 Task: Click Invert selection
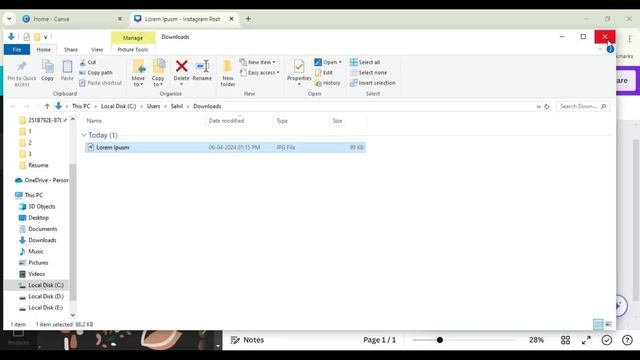(x=372, y=83)
